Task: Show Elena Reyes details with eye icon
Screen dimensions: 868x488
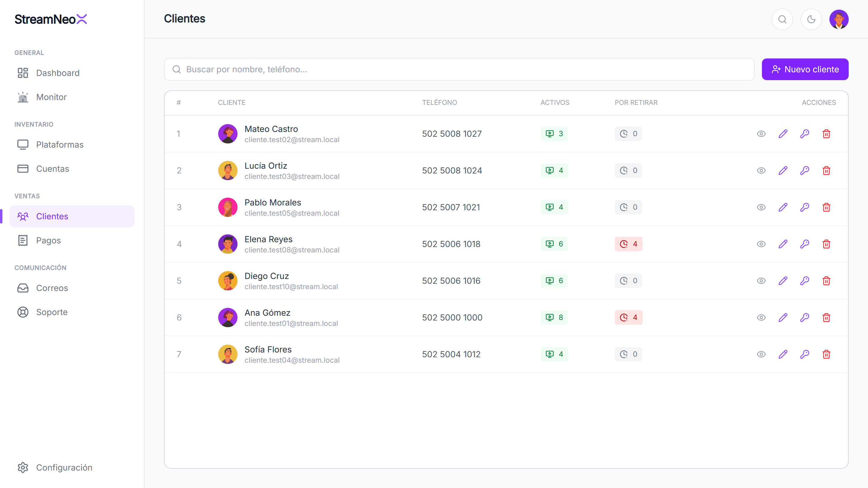Action: tap(761, 244)
